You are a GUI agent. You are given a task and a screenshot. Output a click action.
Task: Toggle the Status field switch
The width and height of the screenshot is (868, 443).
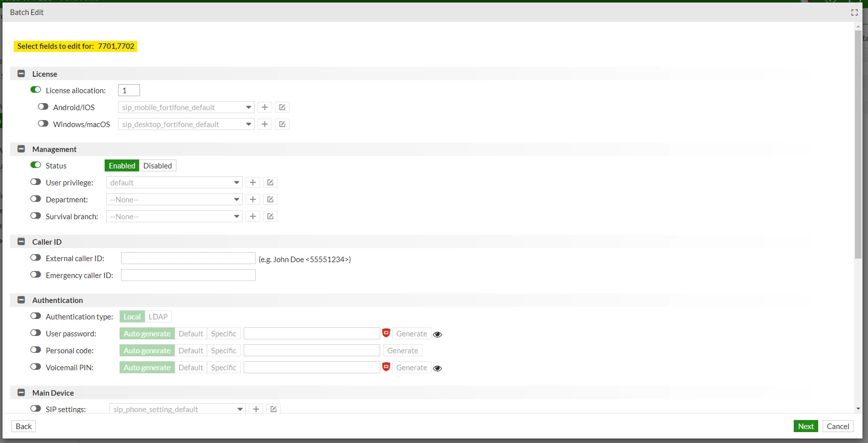point(35,165)
